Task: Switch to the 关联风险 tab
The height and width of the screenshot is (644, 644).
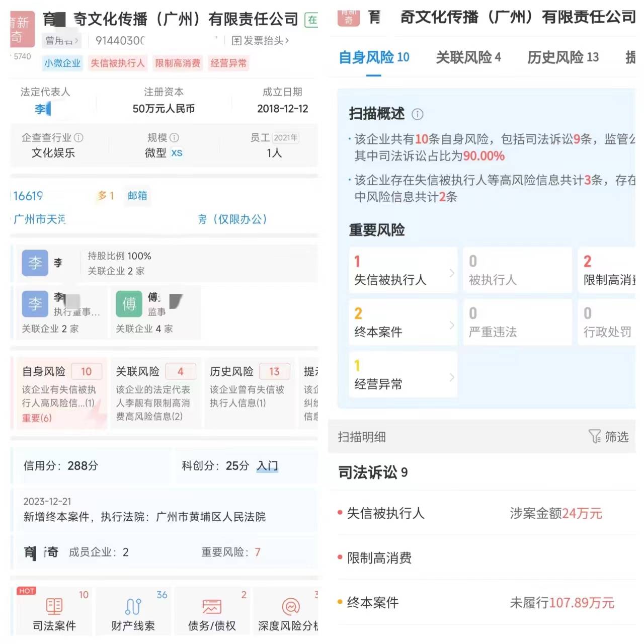Action: (x=468, y=57)
